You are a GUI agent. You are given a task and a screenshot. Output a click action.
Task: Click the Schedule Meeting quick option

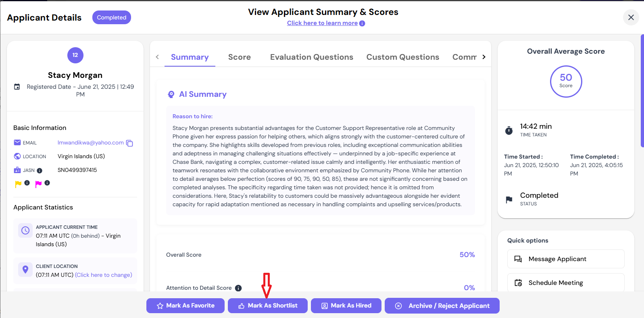pyautogui.click(x=566, y=283)
